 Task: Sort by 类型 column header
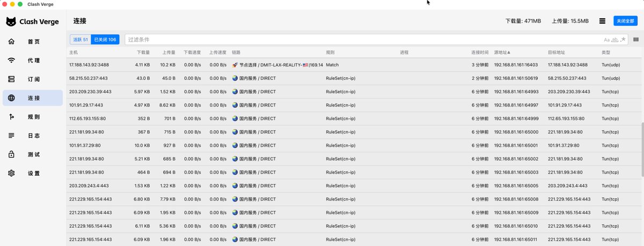click(x=606, y=53)
